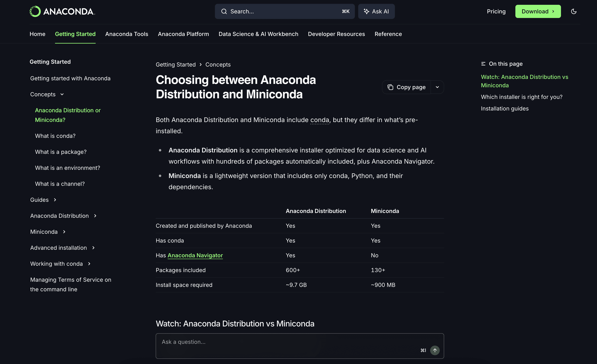Switch to the Anaconda Tools tab

click(126, 34)
